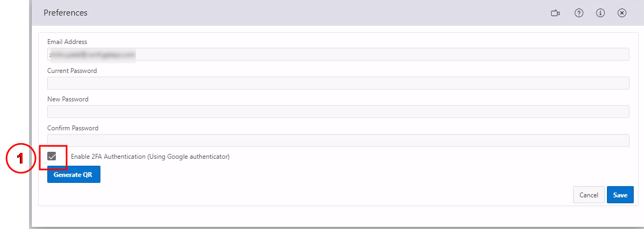Click the Generate QR button
Screen dimensions: 644x229
(x=74, y=175)
